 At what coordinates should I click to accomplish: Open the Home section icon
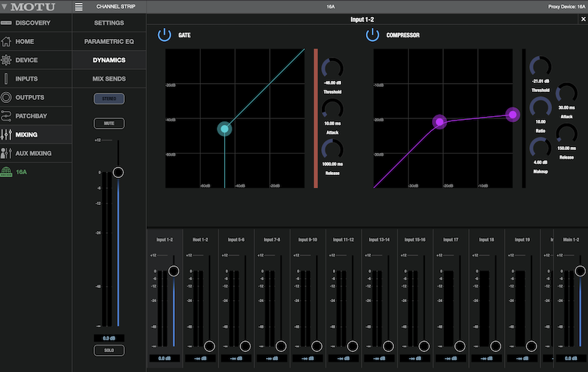[7, 42]
